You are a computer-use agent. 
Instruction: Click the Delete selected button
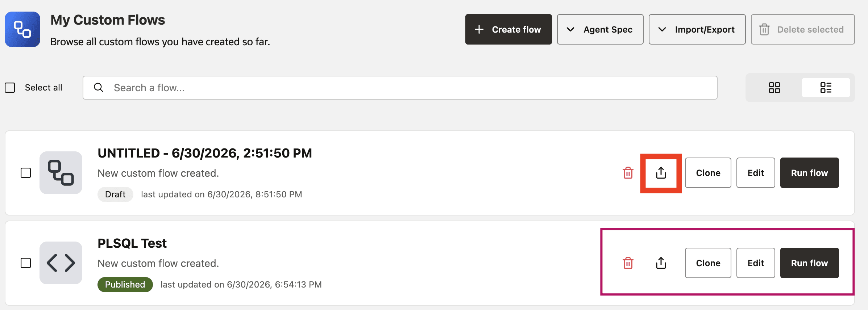pyautogui.click(x=803, y=29)
